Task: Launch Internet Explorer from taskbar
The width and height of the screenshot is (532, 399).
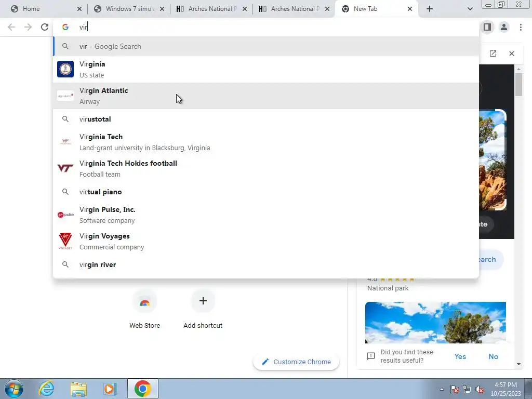Action: click(x=46, y=389)
